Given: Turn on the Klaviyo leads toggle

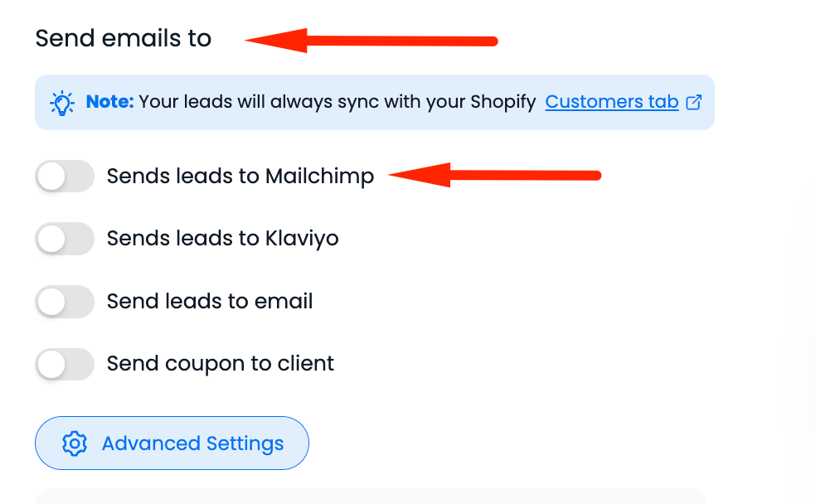Looking at the screenshot, I should tap(65, 239).
